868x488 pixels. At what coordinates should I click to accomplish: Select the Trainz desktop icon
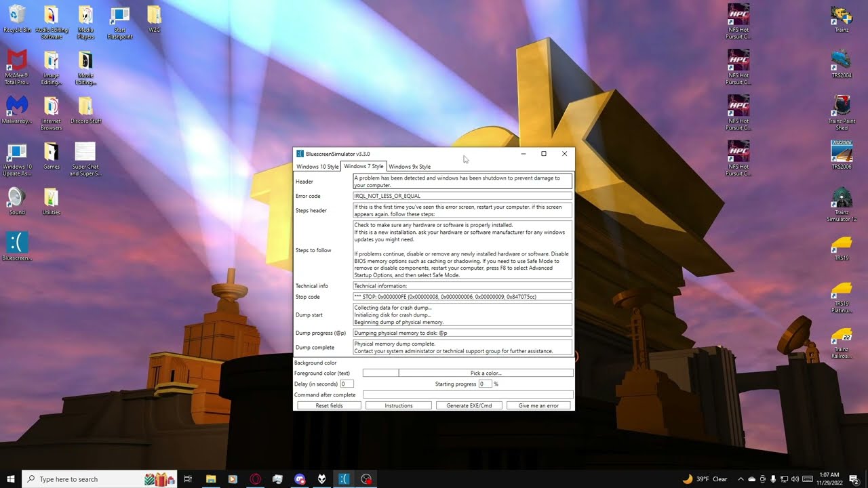tap(842, 19)
